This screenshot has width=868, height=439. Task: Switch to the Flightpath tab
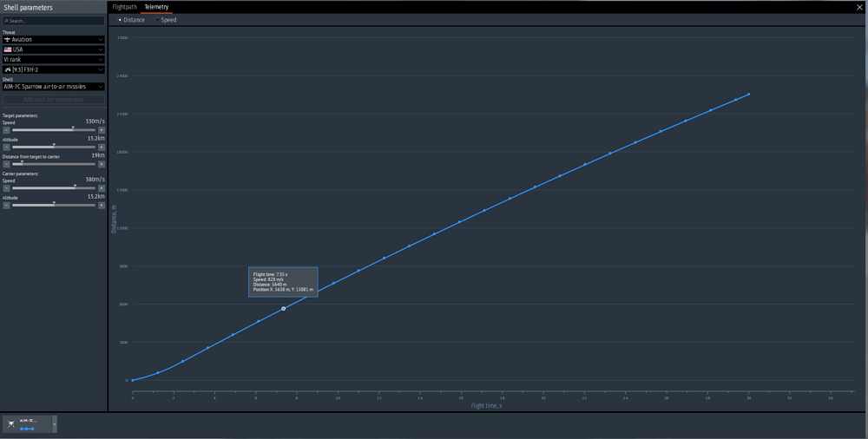(124, 7)
